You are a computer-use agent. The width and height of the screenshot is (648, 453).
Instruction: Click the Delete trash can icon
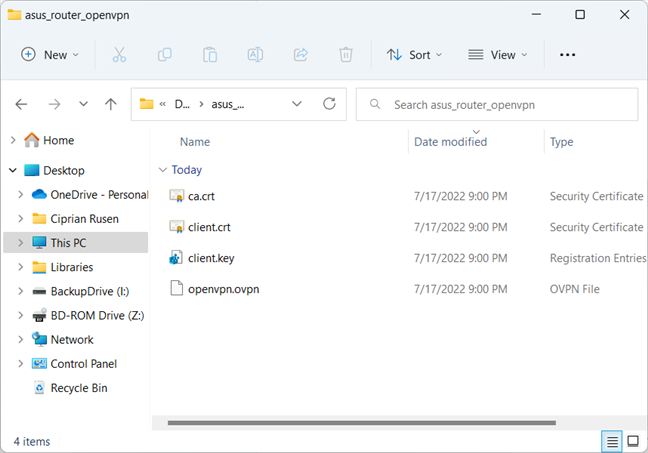(x=345, y=55)
